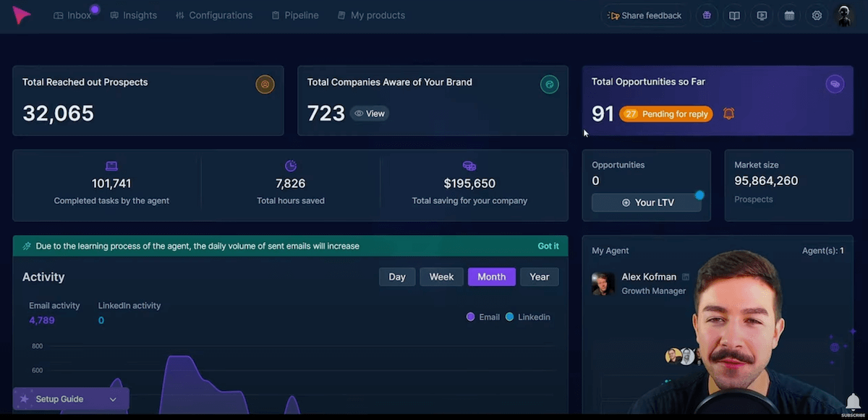Open the user profile avatar menu
This screenshot has height=420, width=868.
[x=844, y=15]
